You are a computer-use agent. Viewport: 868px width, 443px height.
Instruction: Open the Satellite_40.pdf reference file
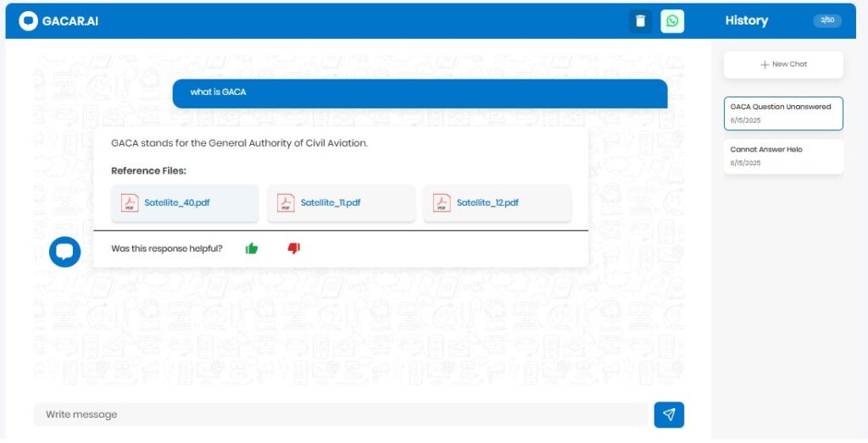pos(176,203)
